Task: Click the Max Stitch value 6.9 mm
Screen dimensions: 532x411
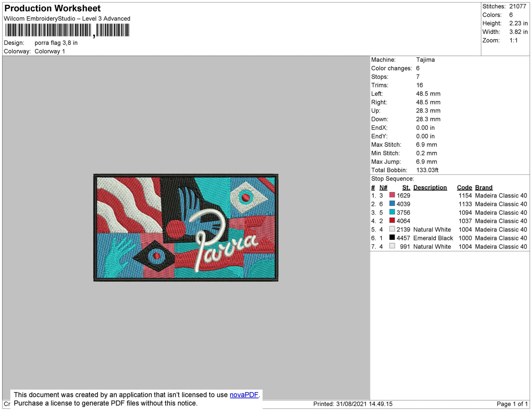Action: tap(426, 145)
